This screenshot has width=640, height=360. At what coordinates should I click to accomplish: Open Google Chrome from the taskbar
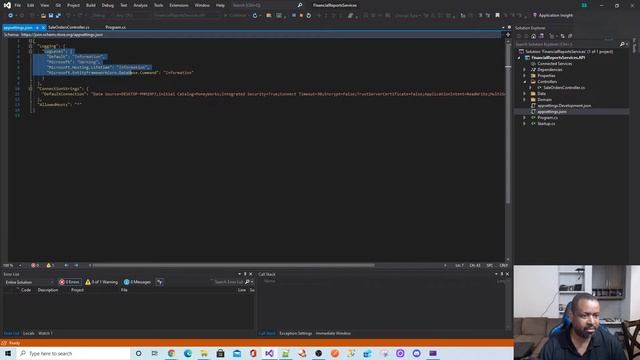coord(171,353)
